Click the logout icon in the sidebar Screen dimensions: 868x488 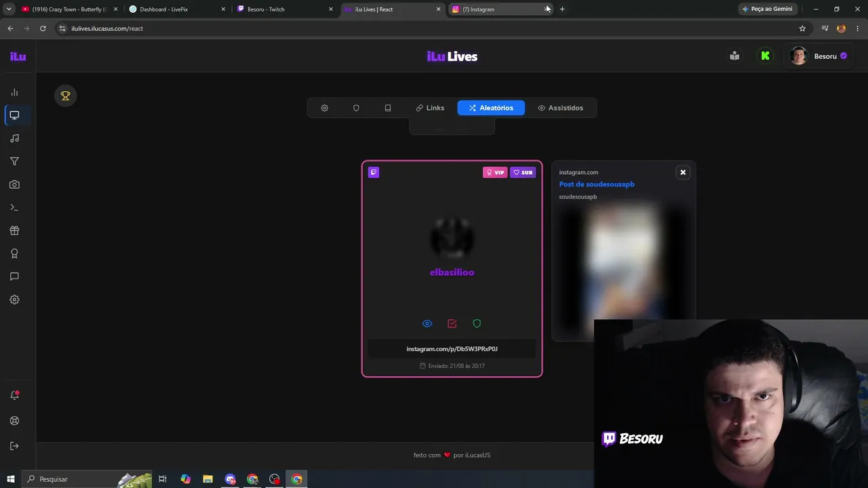point(14,446)
